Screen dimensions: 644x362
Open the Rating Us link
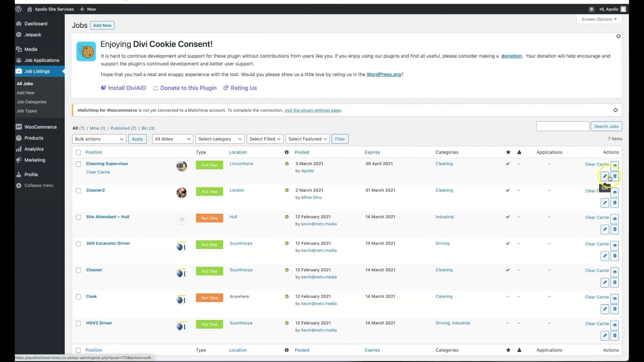244,88
